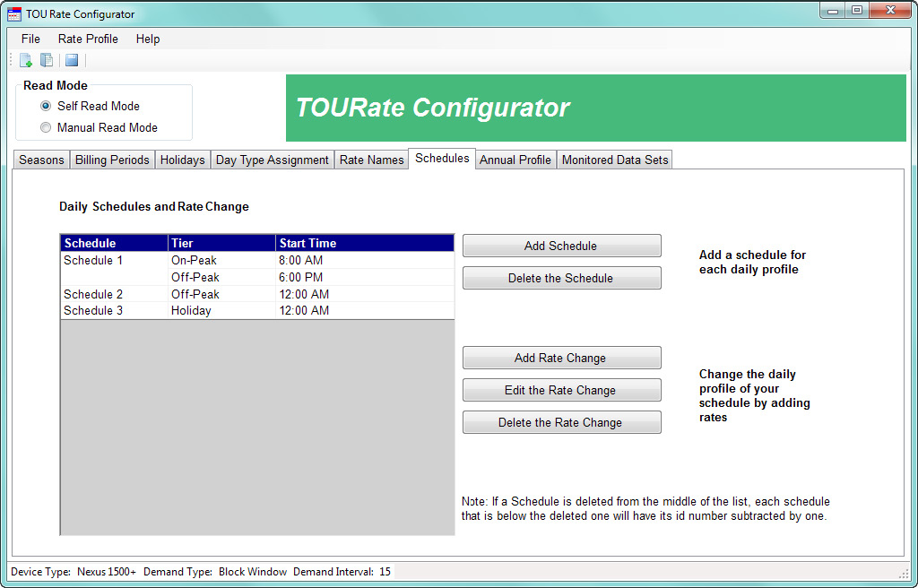The width and height of the screenshot is (918, 588).
Task: Open the Rate Profile menu
Action: pyautogui.click(x=88, y=39)
